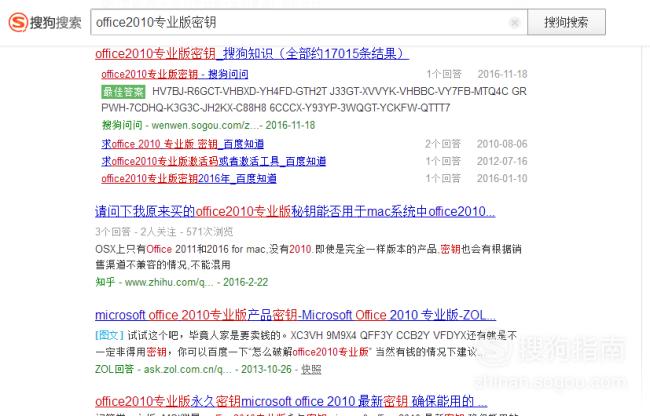Open the office2010专业版密钥_搜狗知识 result heading
The image size is (650, 416).
point(252,53)
